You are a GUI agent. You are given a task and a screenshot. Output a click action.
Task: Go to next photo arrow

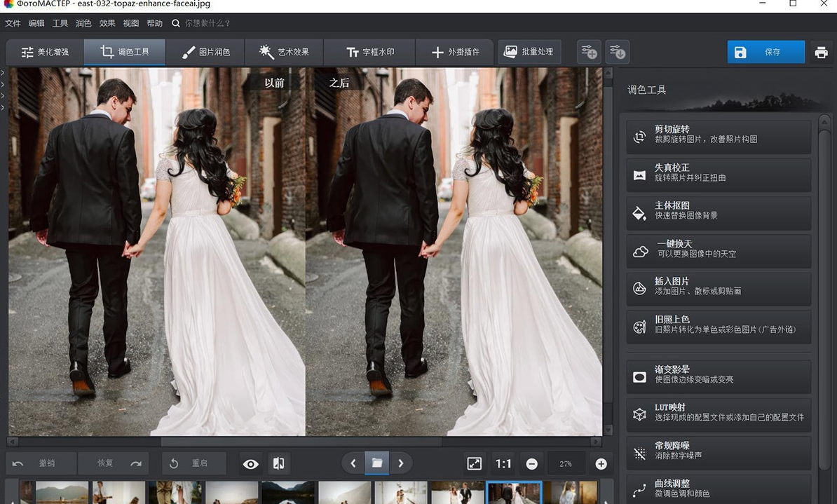pos(401,463)
